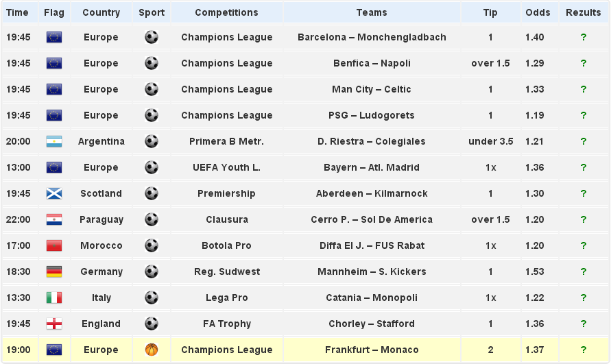Click the Odds column header

click(538, 12)
